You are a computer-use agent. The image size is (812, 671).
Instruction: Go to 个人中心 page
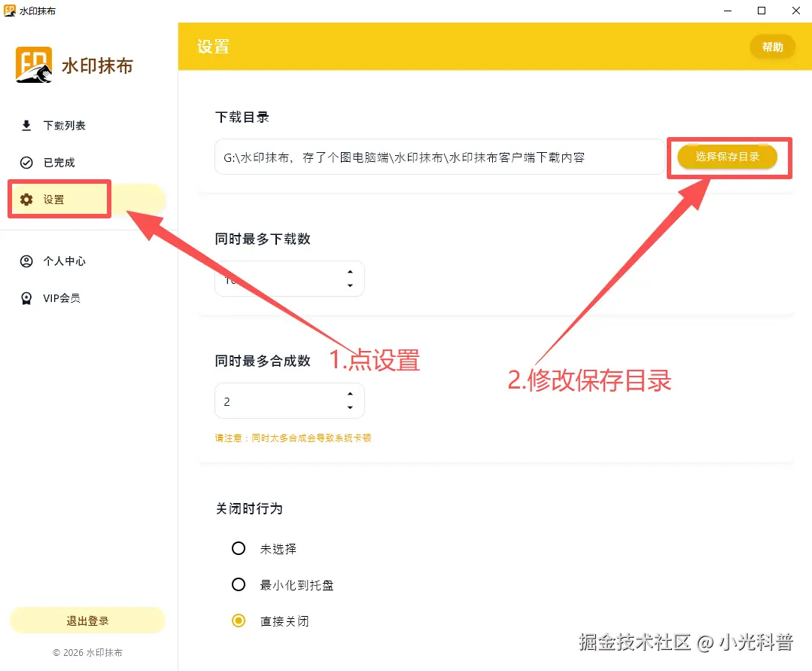coord(87,261)
